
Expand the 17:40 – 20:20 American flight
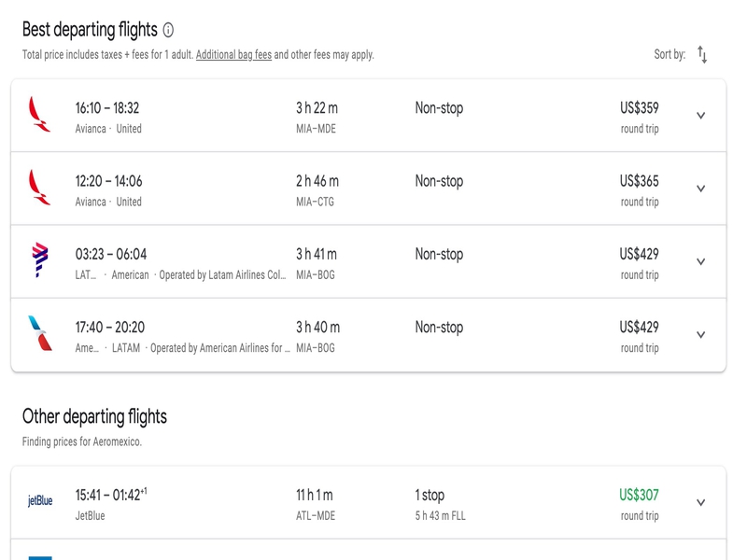coord(701,335)
